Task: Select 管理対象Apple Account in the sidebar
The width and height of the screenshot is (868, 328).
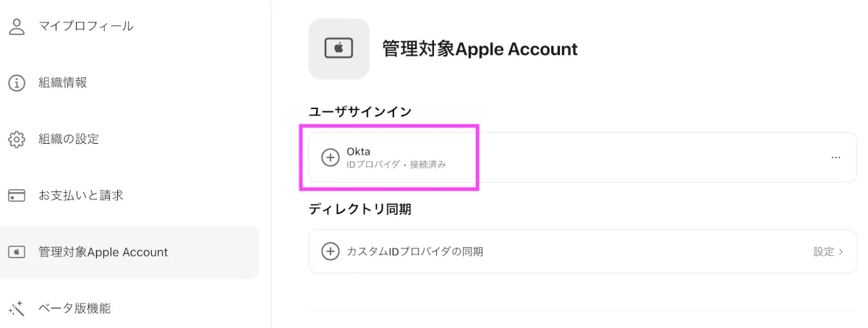Action: click(103, 252)
